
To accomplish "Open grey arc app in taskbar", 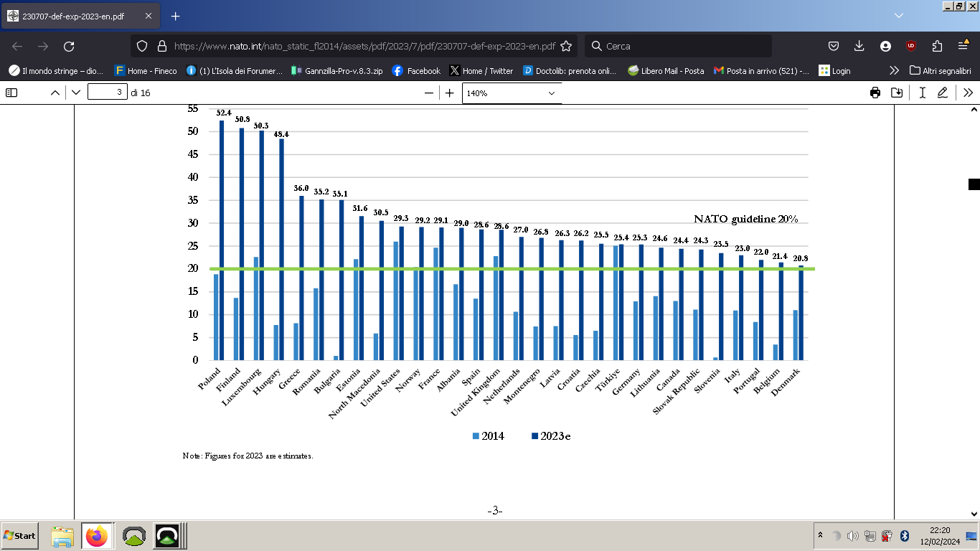I will [x=134, y=536].
